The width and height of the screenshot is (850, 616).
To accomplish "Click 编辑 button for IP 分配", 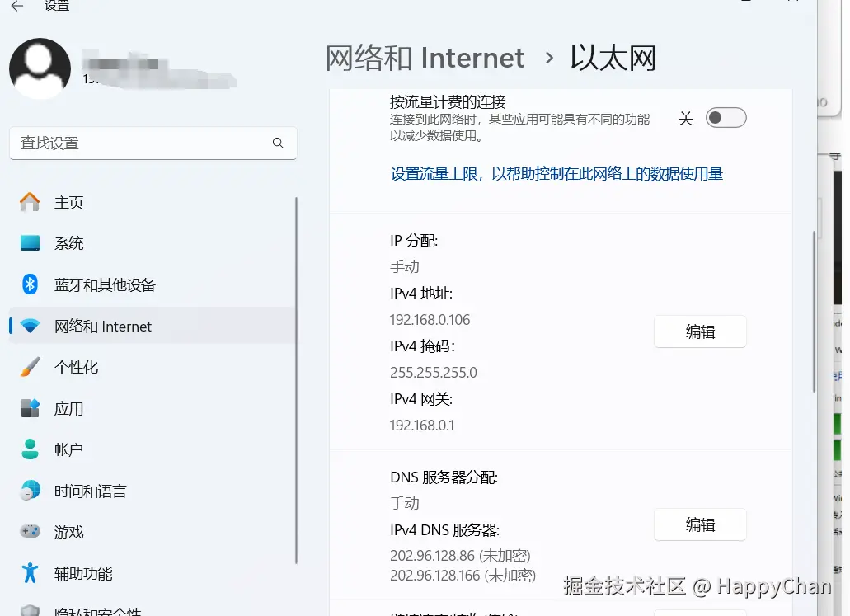I will coord(700,332).
